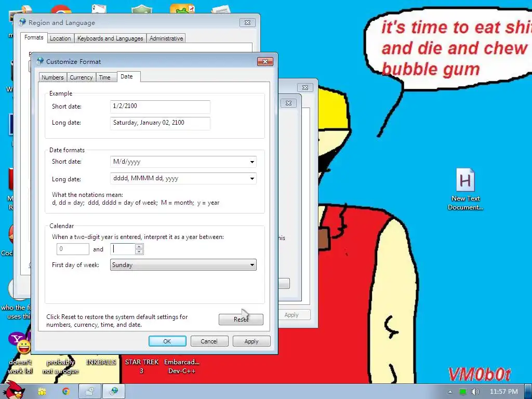
Task: Open the 11:57 PM clock
Action: 503,392
